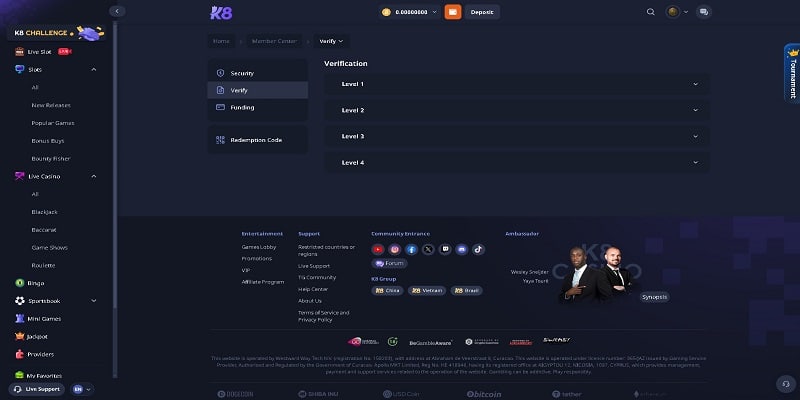Open the YouTube community icon
The width and height of the screenshot is (800, 400).
point(378,249)
